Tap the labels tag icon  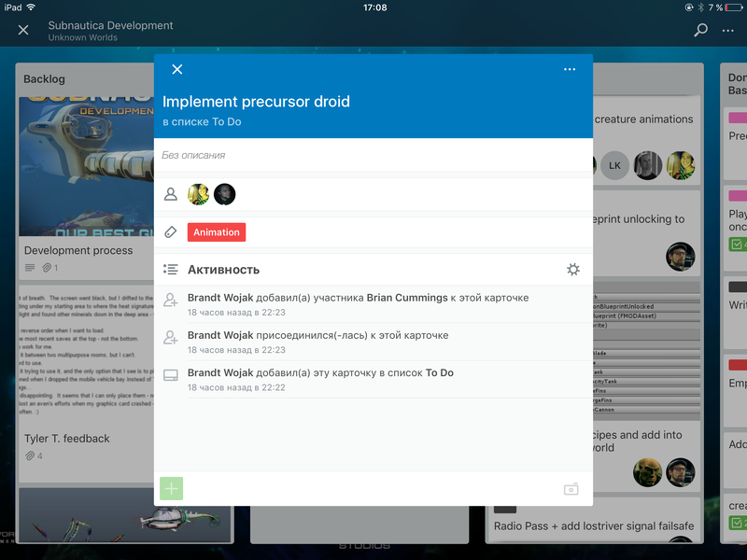171,231
